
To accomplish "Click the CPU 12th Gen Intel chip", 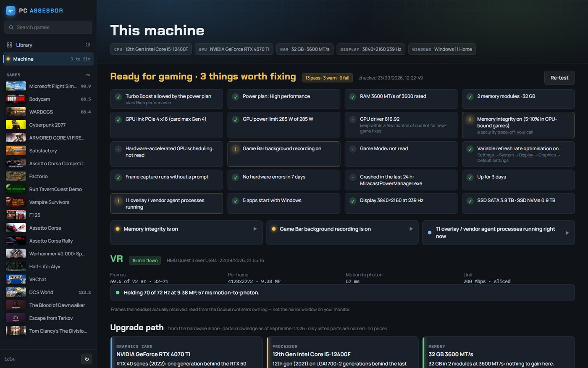I will tap(151, 49).
